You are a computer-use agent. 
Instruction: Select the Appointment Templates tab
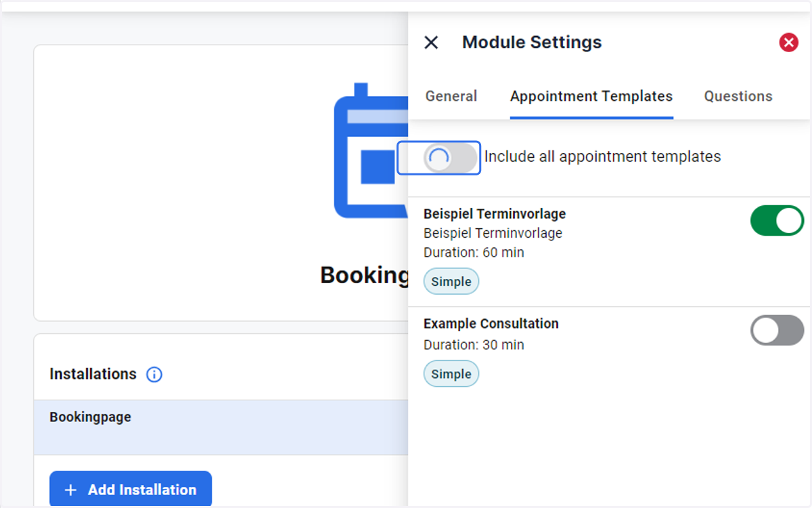point(591,96)
